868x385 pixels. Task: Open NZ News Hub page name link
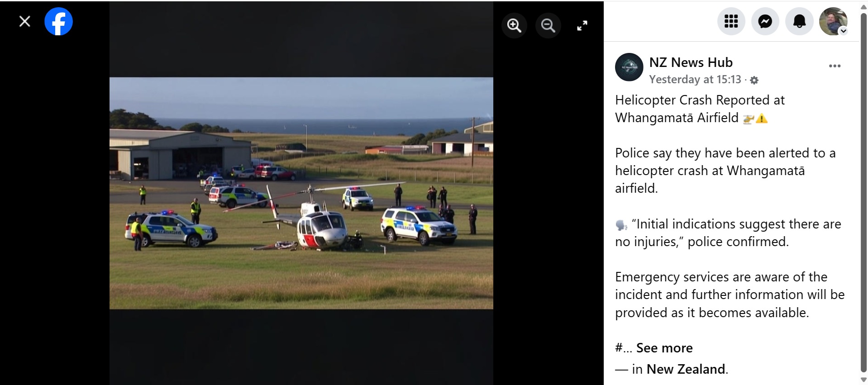point(691,62)
